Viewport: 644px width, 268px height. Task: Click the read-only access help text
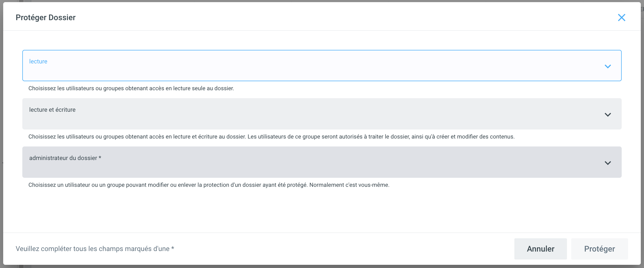coord(131,88)
